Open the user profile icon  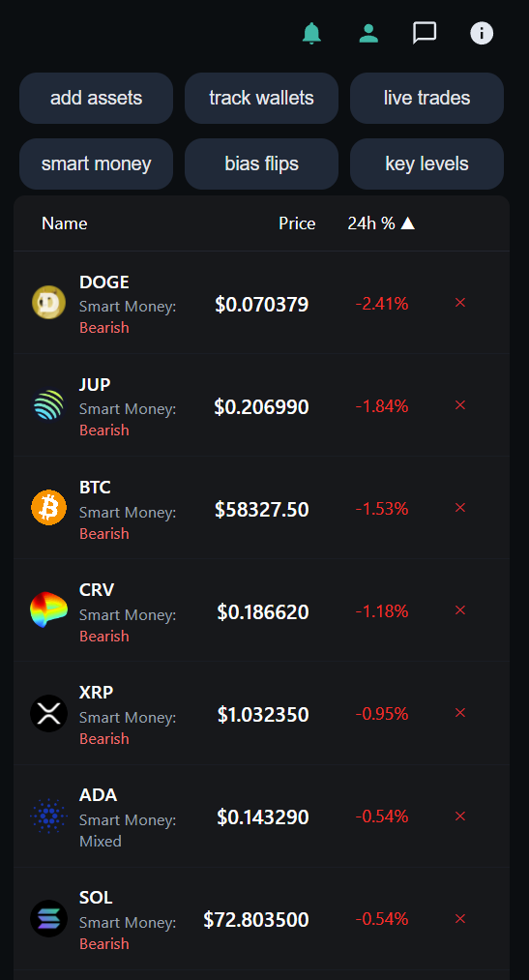click(x=368, y=33)
